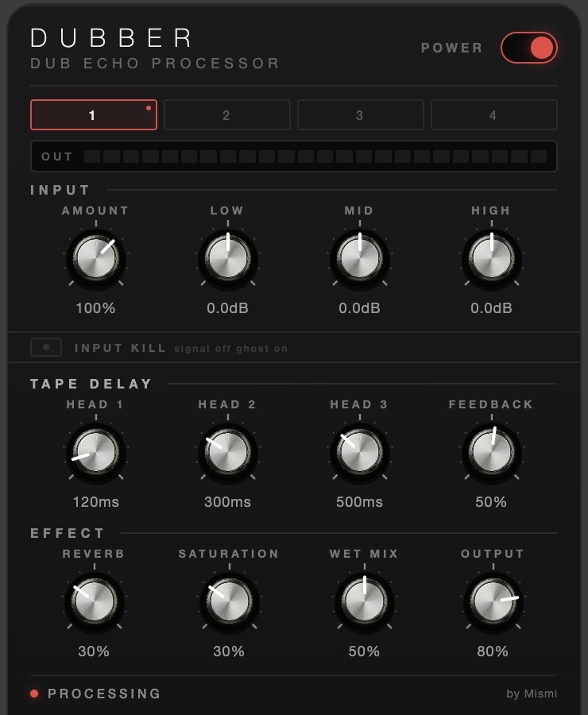Click the REVERB knob
The width and height of the screenshot is (588, 715).
point(94,601)
